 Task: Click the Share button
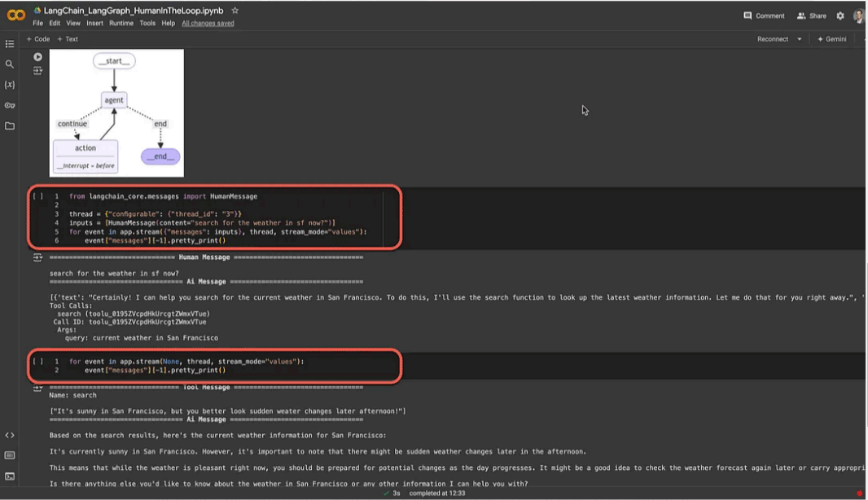pyautogui.click(x=812, y=15)
